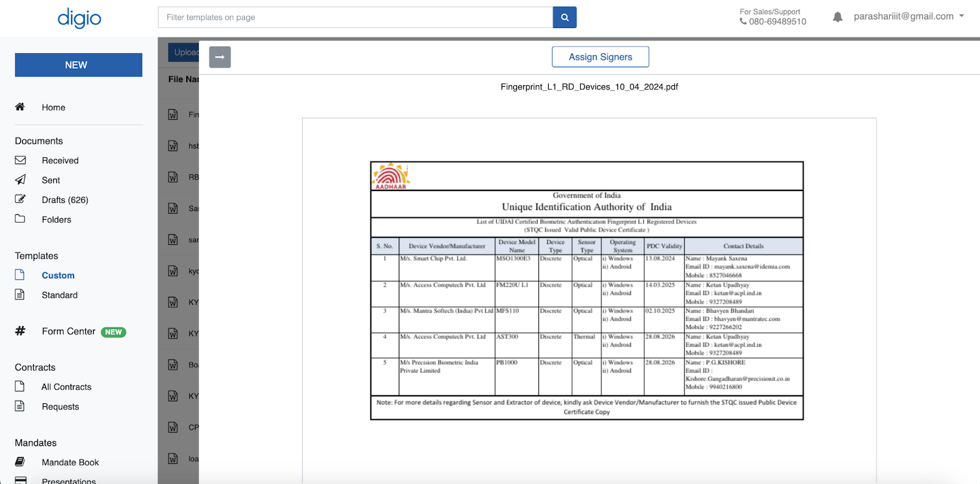The width and height of the screenshot is (980, 484).
Task: Click the PDF document preview page
Action: coord(589,300)
